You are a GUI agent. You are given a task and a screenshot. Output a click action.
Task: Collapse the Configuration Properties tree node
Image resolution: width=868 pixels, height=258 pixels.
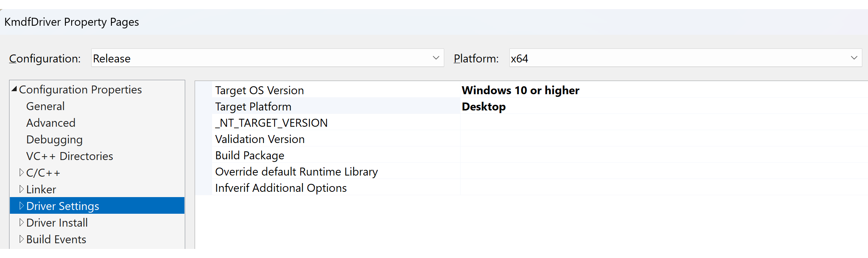click(x=14, y=89)
